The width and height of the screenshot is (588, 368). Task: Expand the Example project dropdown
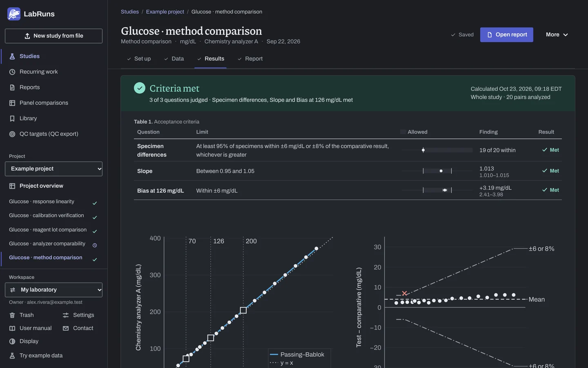pyautogui.click(x=53, y=169)
